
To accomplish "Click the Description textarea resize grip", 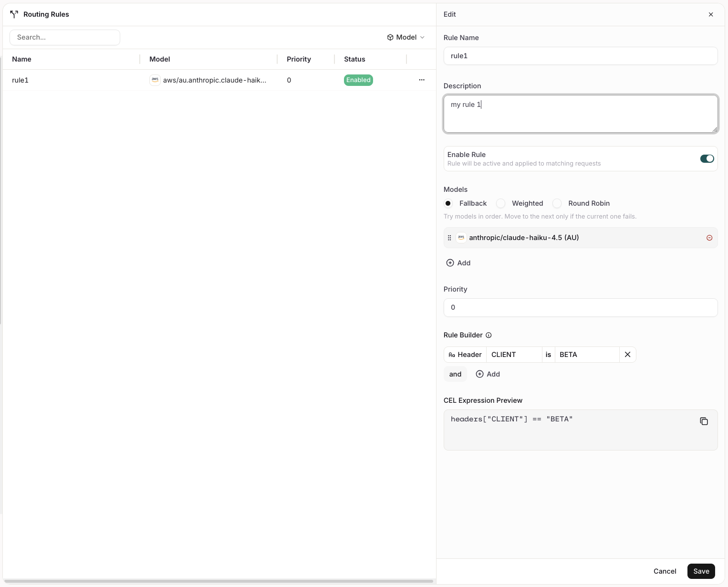I will coord(715,129).
